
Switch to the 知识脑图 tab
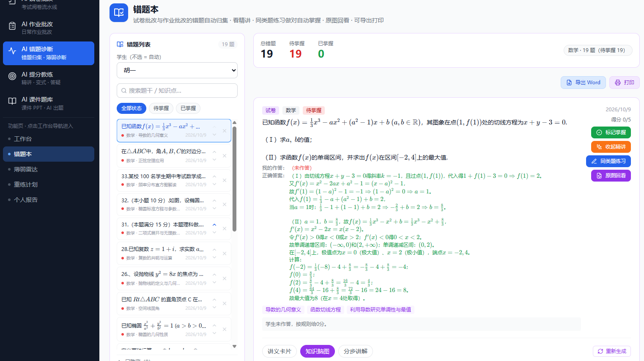pos(318,351)
